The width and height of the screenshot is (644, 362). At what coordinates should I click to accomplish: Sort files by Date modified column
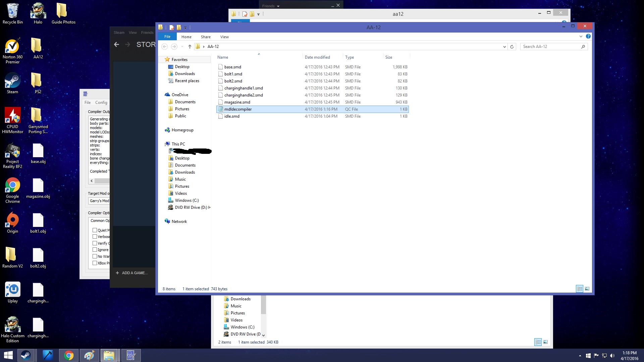tap(317, 57)
